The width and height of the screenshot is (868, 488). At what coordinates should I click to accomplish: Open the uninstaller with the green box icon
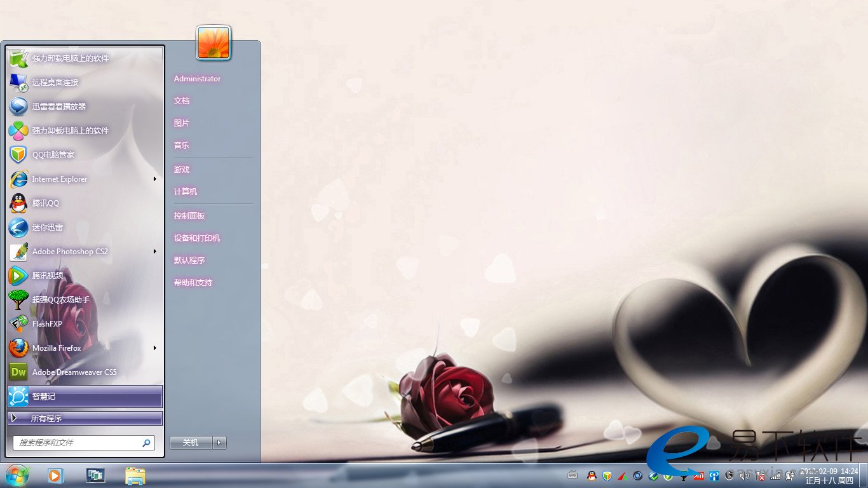[85, 58]
